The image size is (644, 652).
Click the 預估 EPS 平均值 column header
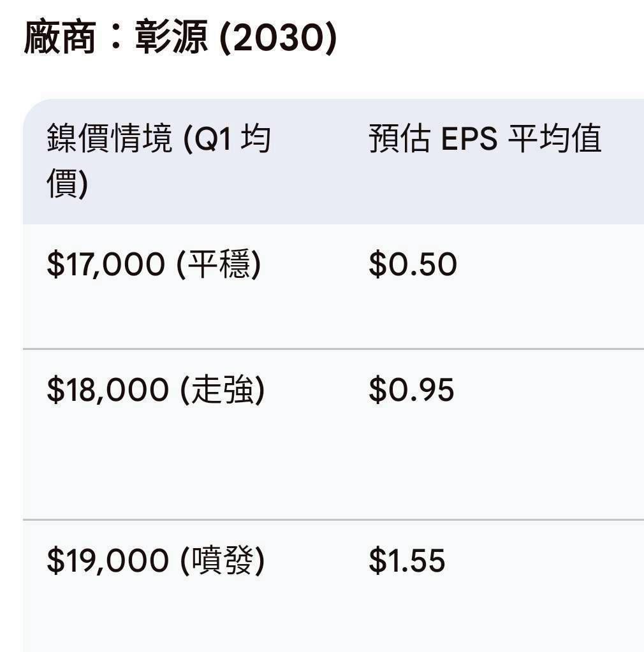pos(485,139)
